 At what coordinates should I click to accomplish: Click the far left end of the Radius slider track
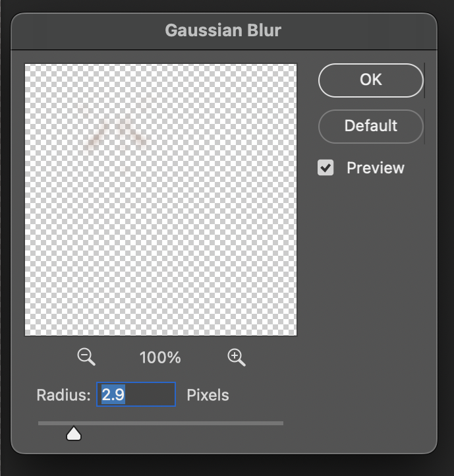40,423
